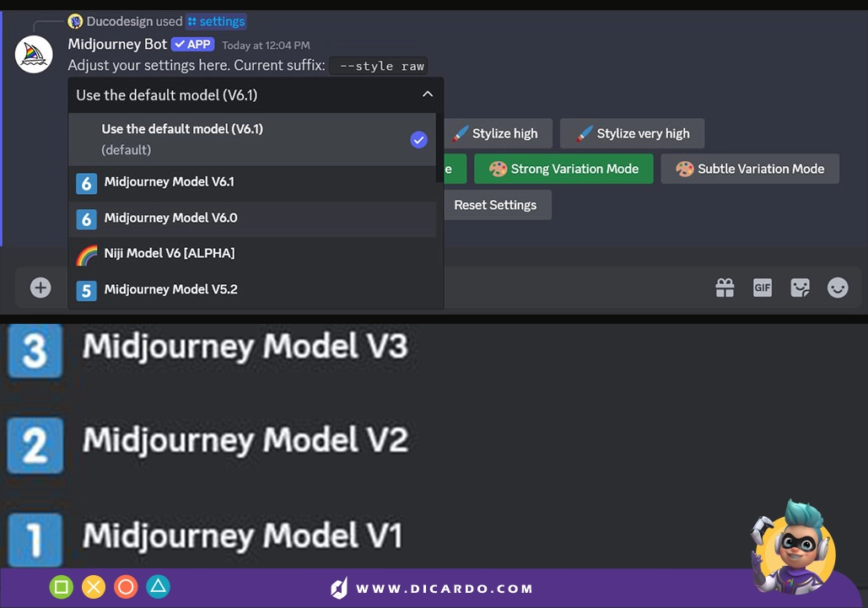
Task: Click Reset Settings button
Action: 497,205
